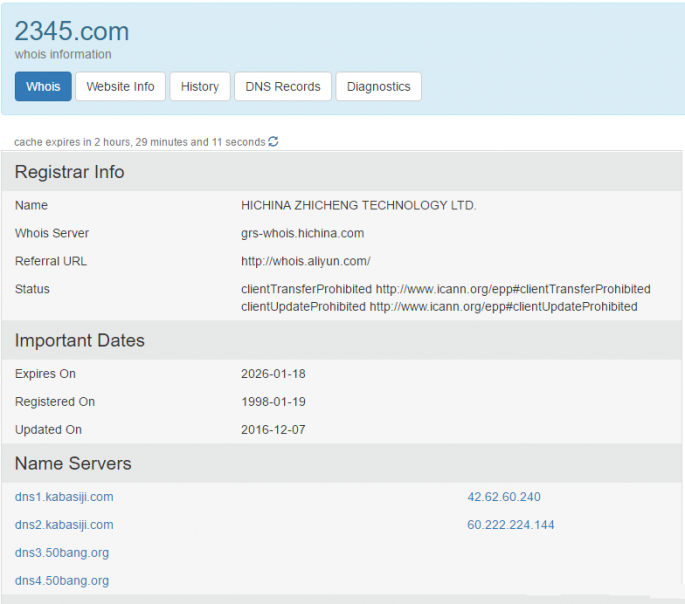Select expiry date 2026-01-18

click(x=273, y=374)
